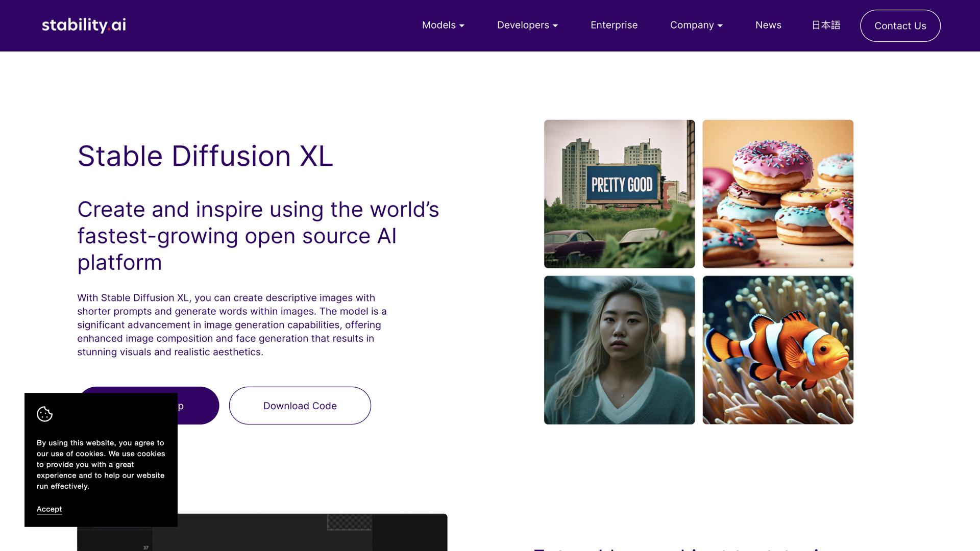The image size is (980, 551).
Task: Click the Contact Us button
Action: tap(900, 26)
